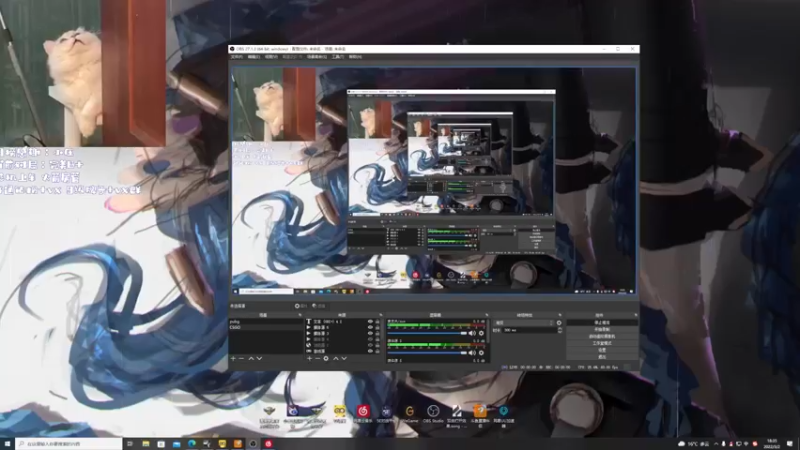Toggle lock on the text source row
The image size is (800, 450).
[x=378, y=321]
